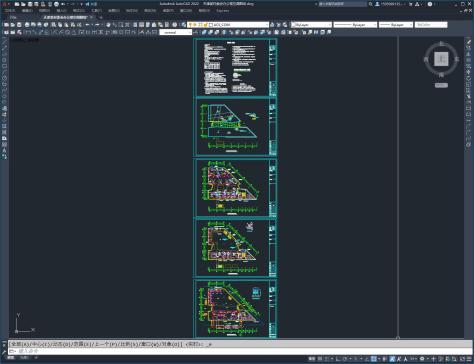The width and height of the screenshot is (474, 364).
Task: Toggle Clean Screen in status bar
Action: [461, 359]
